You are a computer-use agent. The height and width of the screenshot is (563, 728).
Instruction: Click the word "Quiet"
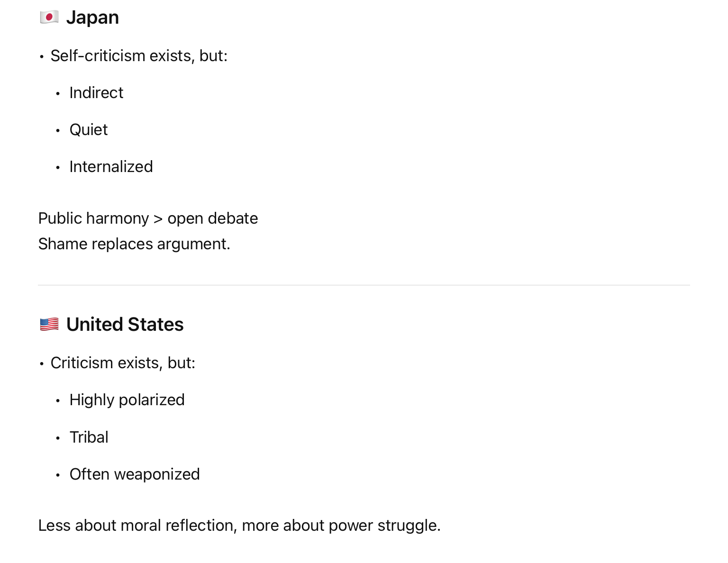pyautogui.click(x=89, y=130)
